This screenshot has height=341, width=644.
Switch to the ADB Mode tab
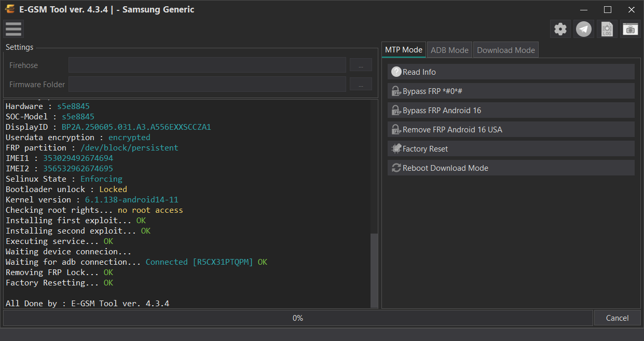click(450, 50)
